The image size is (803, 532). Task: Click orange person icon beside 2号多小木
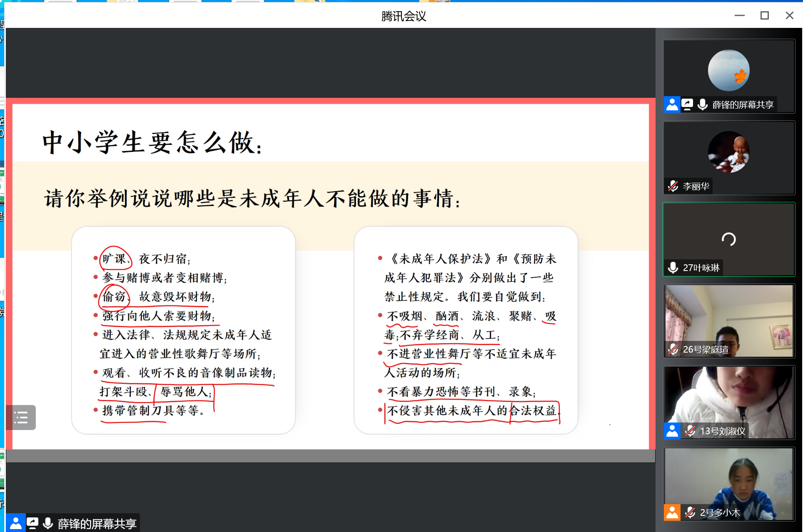pos(672,512)
